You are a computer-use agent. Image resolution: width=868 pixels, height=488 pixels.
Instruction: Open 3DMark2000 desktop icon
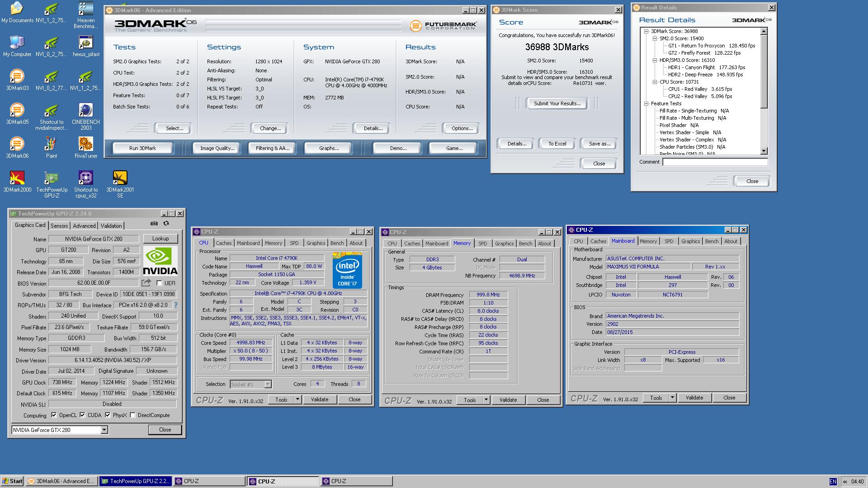[17, 182]
